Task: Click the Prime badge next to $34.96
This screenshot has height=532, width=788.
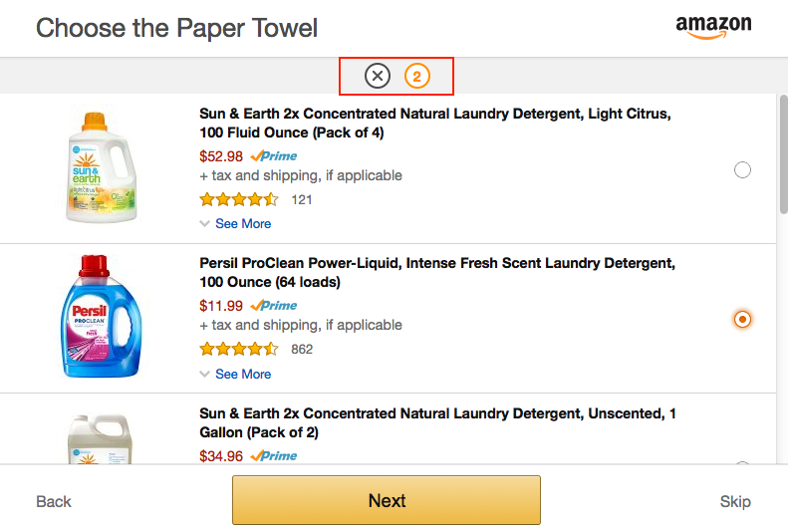Action: (274, 455)
